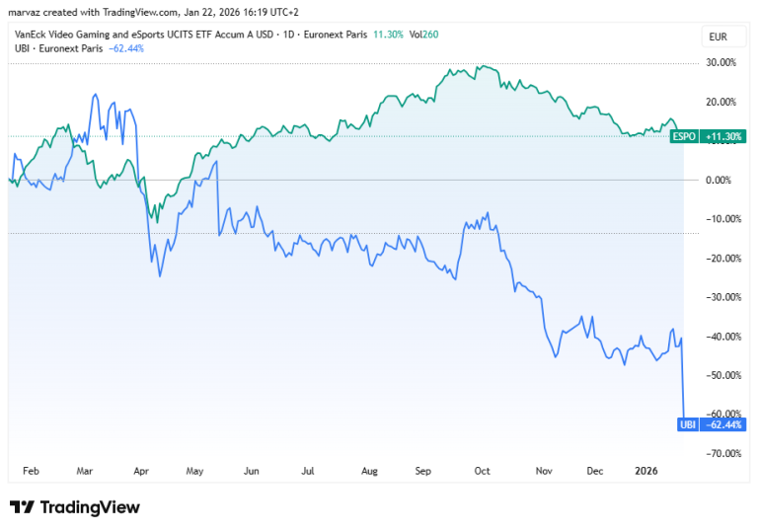Click the 2026 marker on time axis
This screenshot has height=532, width=758.
point(646,471)
